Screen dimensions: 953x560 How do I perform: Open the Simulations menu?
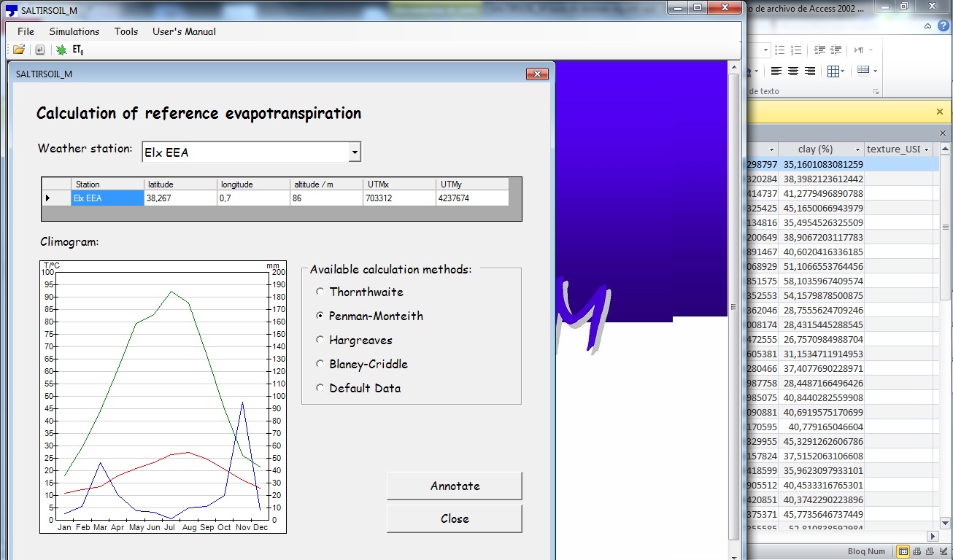[74, 31]
